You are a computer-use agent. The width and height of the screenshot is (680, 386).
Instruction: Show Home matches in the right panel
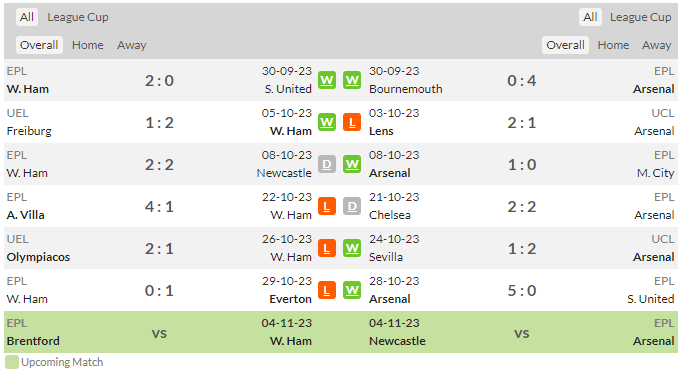(x=613, y=45)
